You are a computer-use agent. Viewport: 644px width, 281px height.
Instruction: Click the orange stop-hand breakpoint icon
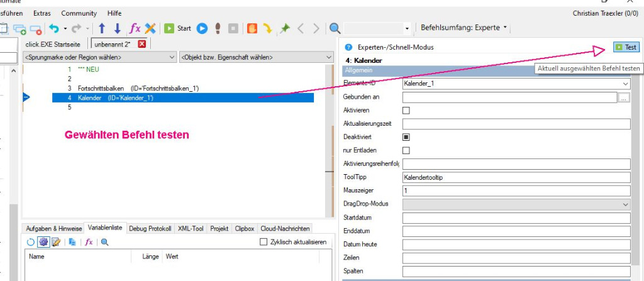[251, 28]
